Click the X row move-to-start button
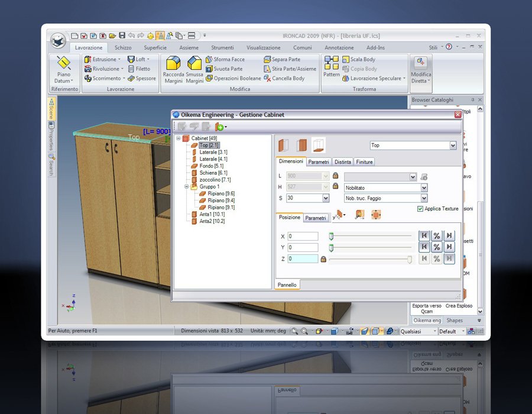The height and width of the screenshot is (414, 532). pyautogui.click(x=424, y=236)
